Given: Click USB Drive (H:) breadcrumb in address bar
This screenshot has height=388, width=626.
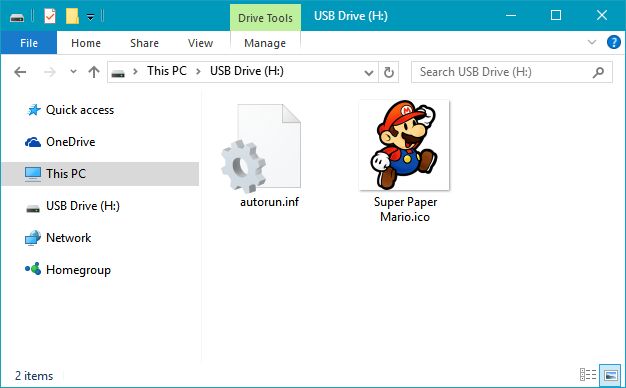Looking at the screenshot, I should click(247, 71).
